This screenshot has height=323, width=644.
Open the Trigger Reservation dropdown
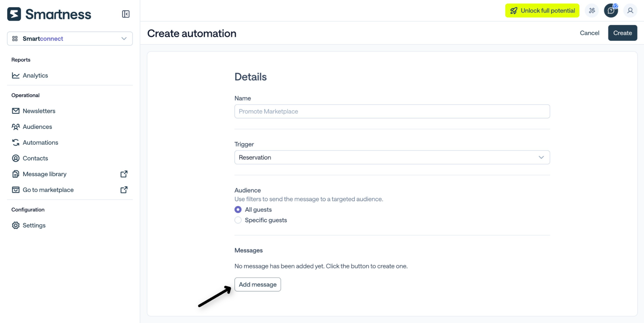coord(392,157)
